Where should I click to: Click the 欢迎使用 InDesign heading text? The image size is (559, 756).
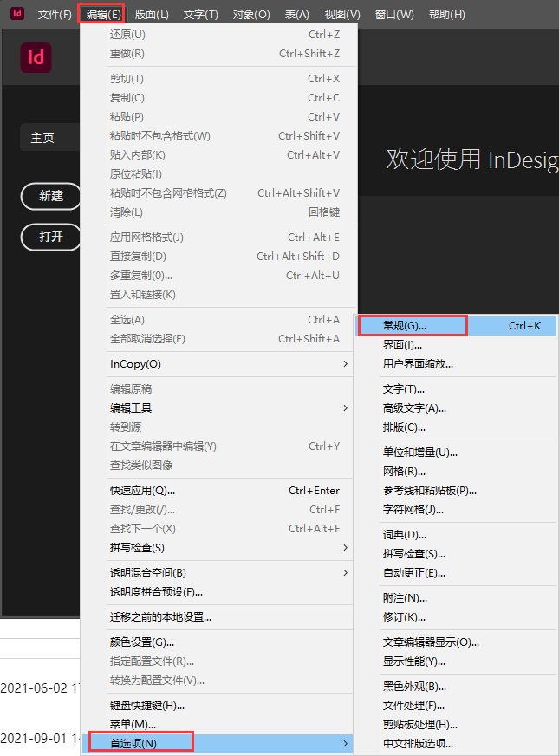click(472, 160)
